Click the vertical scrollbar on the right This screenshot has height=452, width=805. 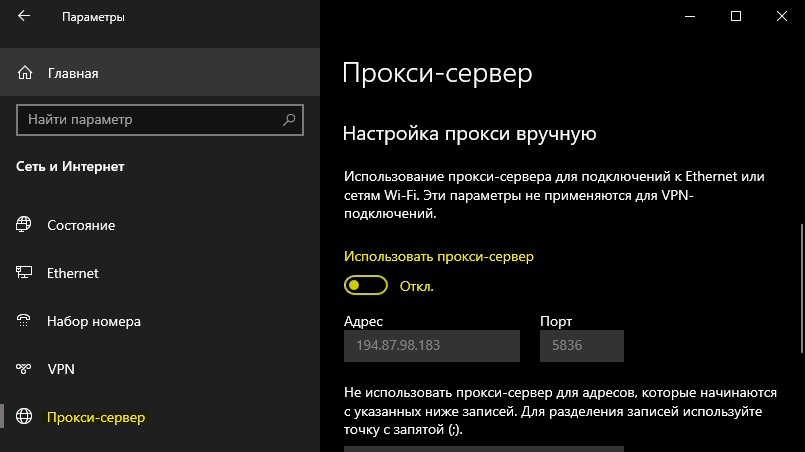[801, 288]
